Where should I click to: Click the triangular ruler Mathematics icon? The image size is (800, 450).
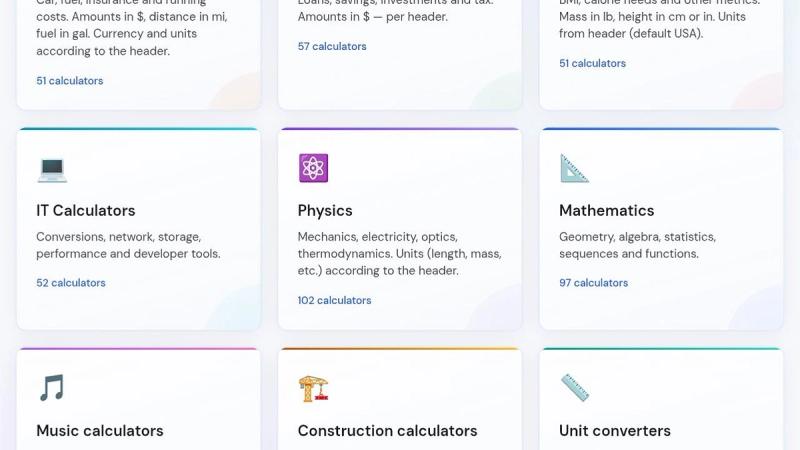(x=574, y=168)
